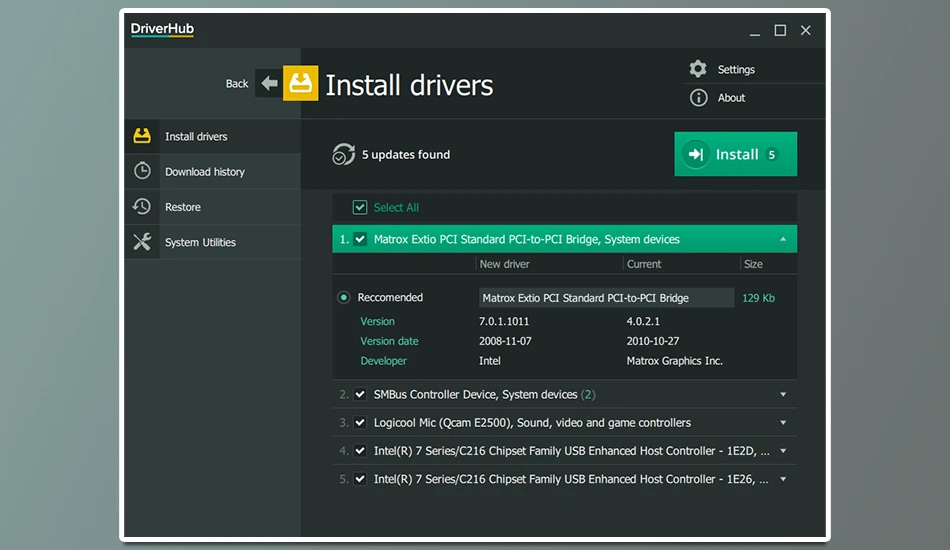Click the Back text link
950x550 pixels.
point(237,84)
